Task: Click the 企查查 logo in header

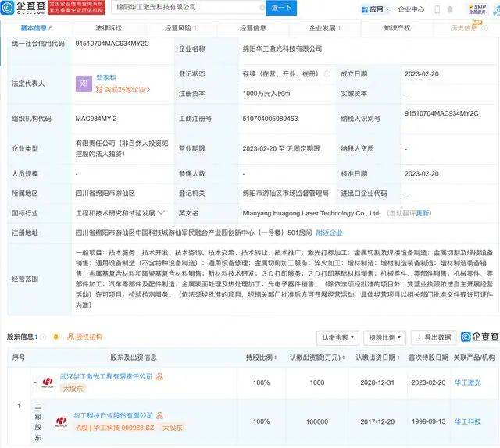Action: pos(25,9)
